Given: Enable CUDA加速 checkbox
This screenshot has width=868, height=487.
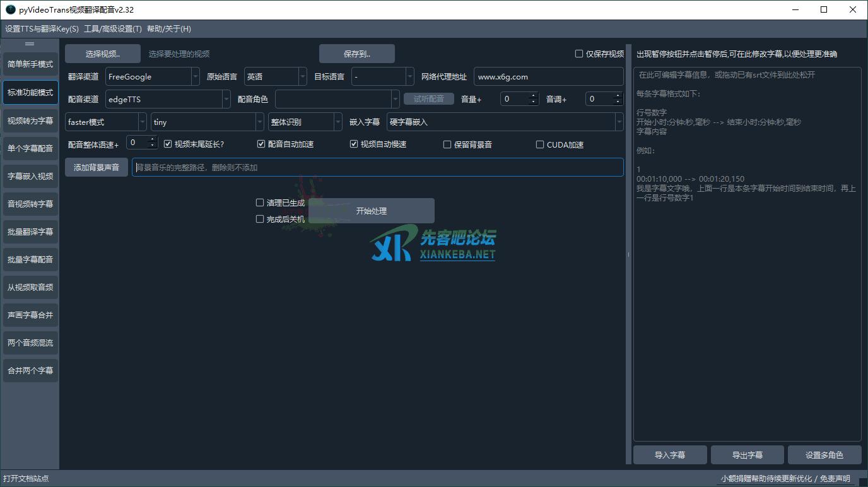Looking at the screenshot, I should [x=540, y=144].
